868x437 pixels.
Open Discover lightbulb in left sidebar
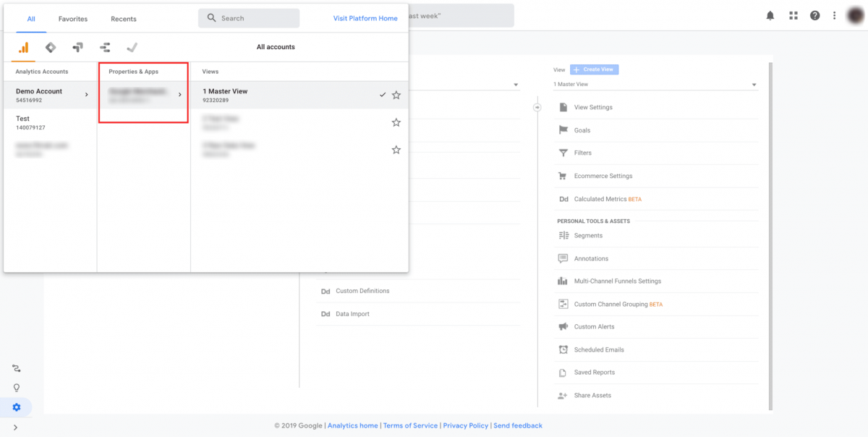pos(17,388)
